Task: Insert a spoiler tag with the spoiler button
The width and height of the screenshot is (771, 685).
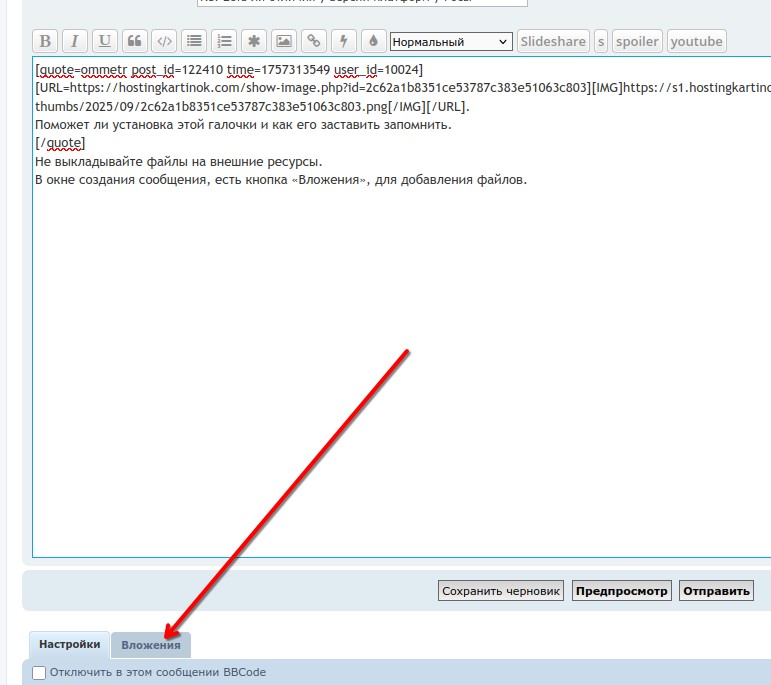Action: (637, 41)
